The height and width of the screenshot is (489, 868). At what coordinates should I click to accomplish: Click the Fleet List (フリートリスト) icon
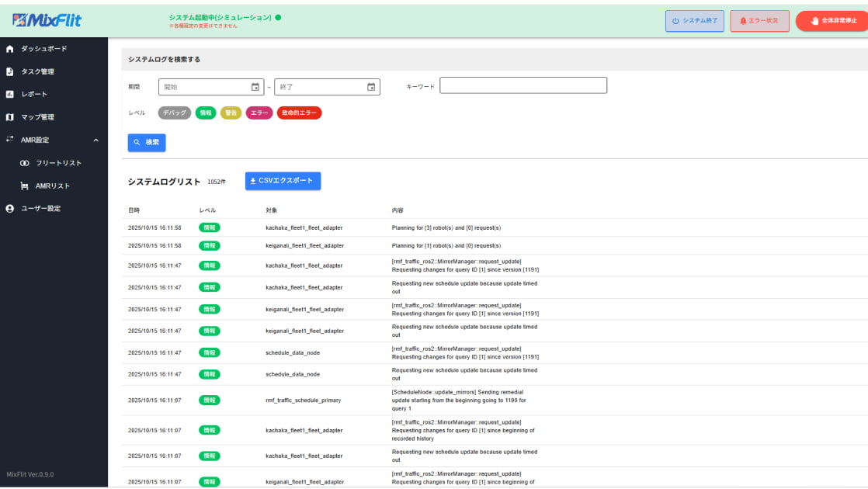point(25,163)
